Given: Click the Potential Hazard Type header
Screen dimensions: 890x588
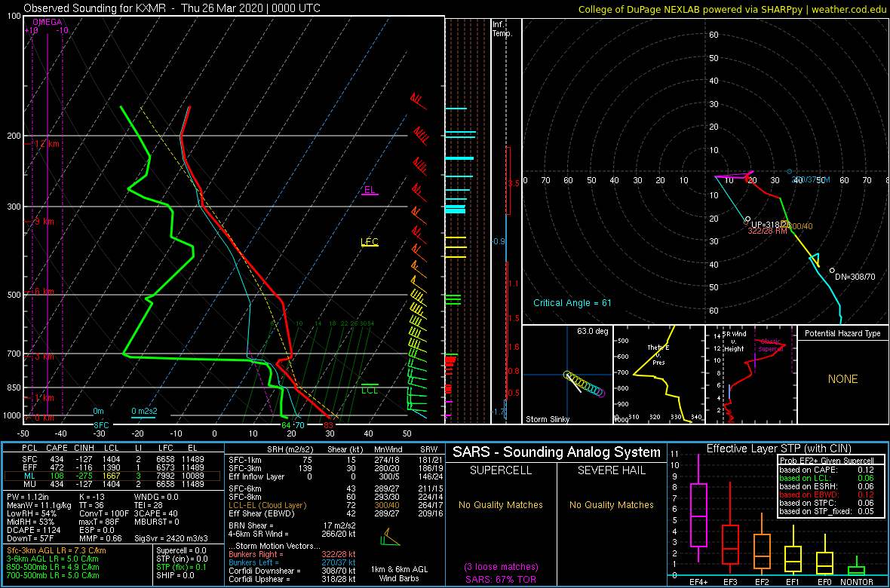Looking at the screenshot, I should [843, 334].
